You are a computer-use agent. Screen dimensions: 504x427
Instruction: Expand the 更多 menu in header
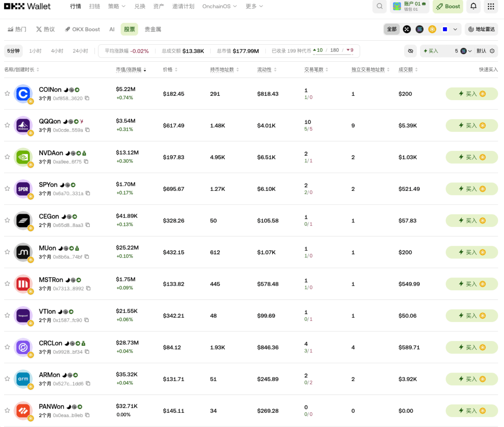click(x=254, y=6)
